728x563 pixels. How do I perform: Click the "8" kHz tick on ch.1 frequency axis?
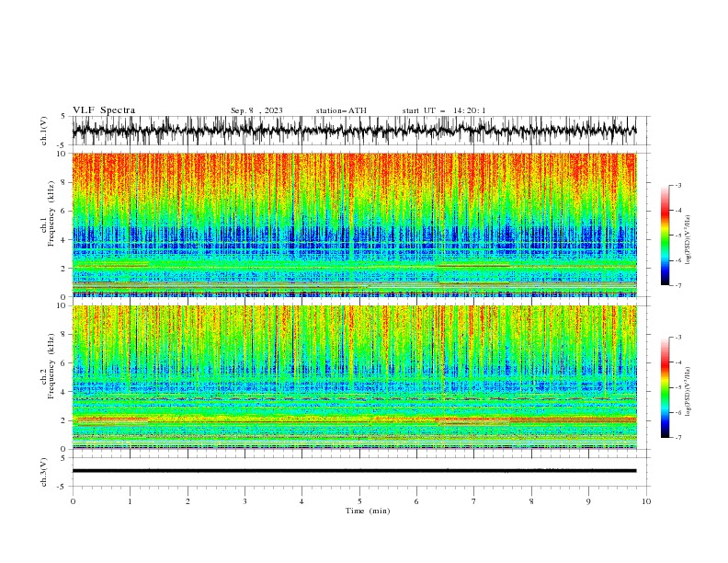pyautogui.click(x=64, y=182)
